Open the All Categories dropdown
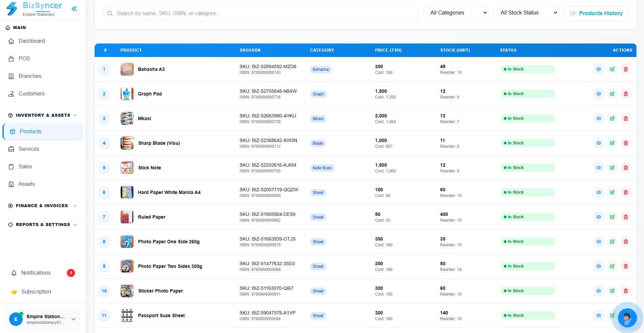The width and height of the screenshot is (644, 333). (x=455, y=13)
